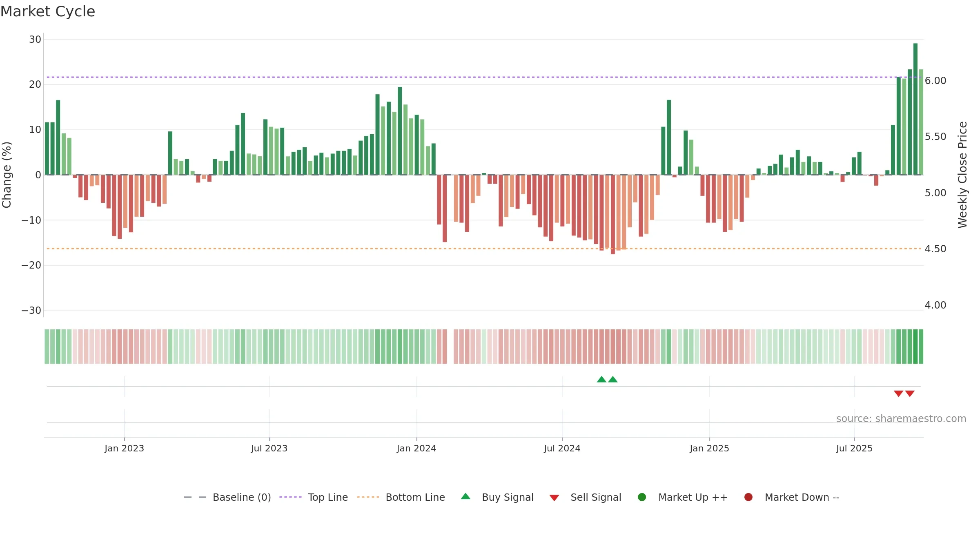Image resolution: width=980 pixels, height=551 pixels.
Task: Click the tallest green bar near 29%
Action: click(915, 109)
